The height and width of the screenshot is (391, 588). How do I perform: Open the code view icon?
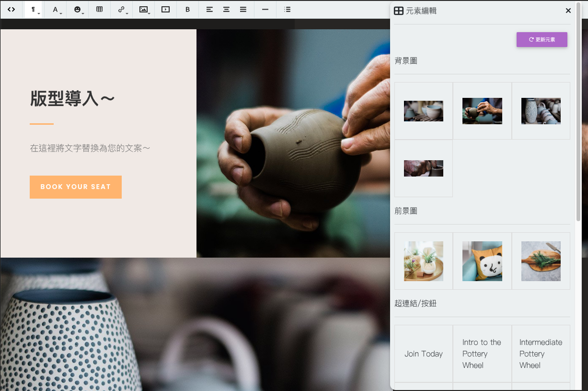12,10
